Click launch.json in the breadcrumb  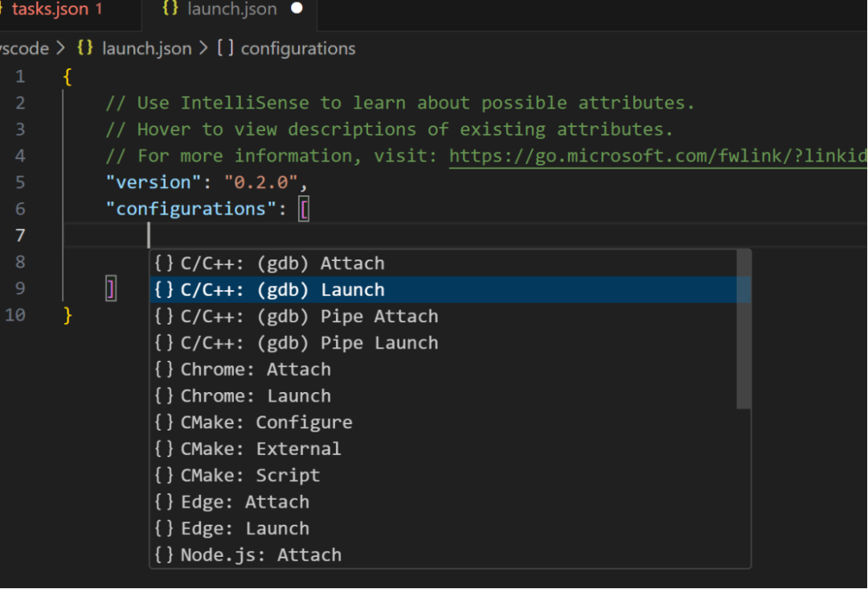click(147, 49)
